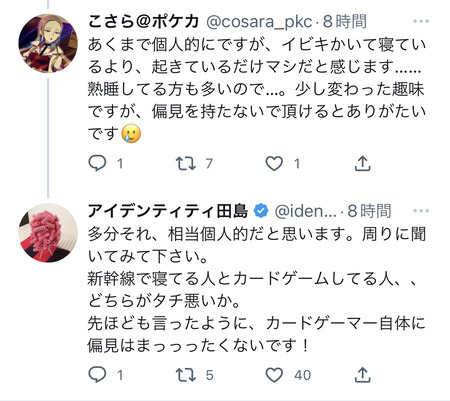The width and height of the screenshot is (450, 401).
Task: Open the こさら@ポケカ display name
Action: pyautogui.click(x=144, y=22)
